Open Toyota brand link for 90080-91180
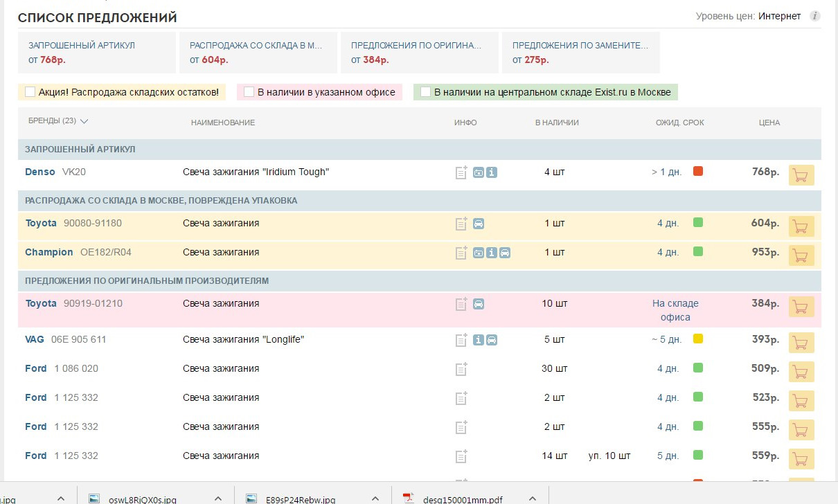Screen dimensions: 838x504 pos(41,223)
